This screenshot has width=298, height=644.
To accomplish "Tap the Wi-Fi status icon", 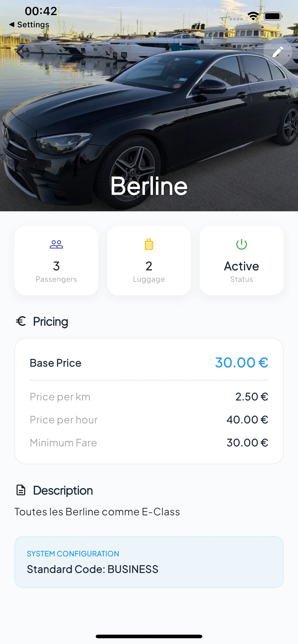I will pyautogui.click(x=253, y=16).
